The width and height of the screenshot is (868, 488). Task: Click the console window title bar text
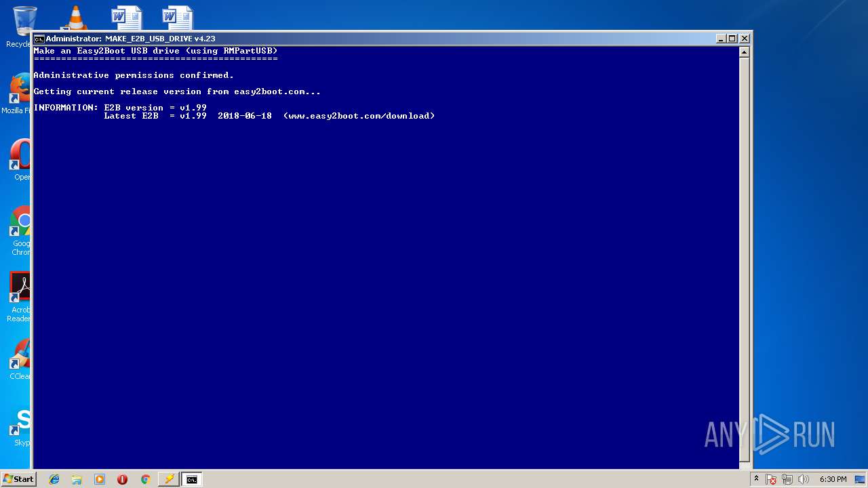[130, 39]
